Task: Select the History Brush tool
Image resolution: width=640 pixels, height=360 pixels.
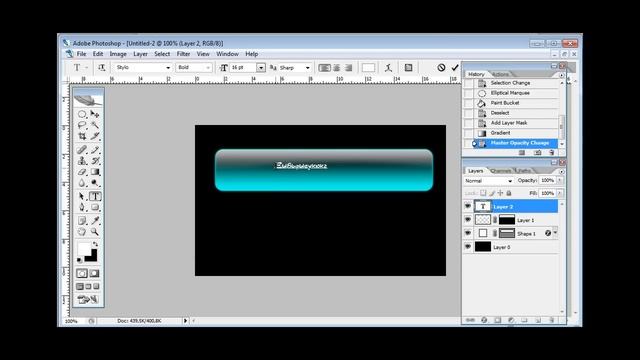Action: [x=95, y=161]
